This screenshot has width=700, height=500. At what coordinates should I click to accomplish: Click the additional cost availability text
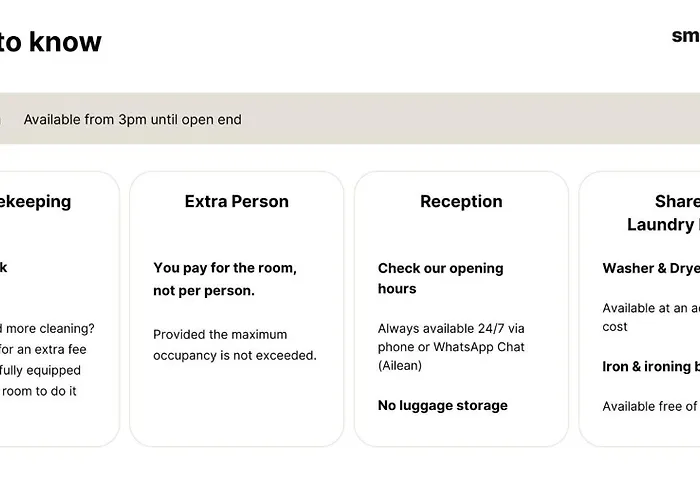click(650, 317)
